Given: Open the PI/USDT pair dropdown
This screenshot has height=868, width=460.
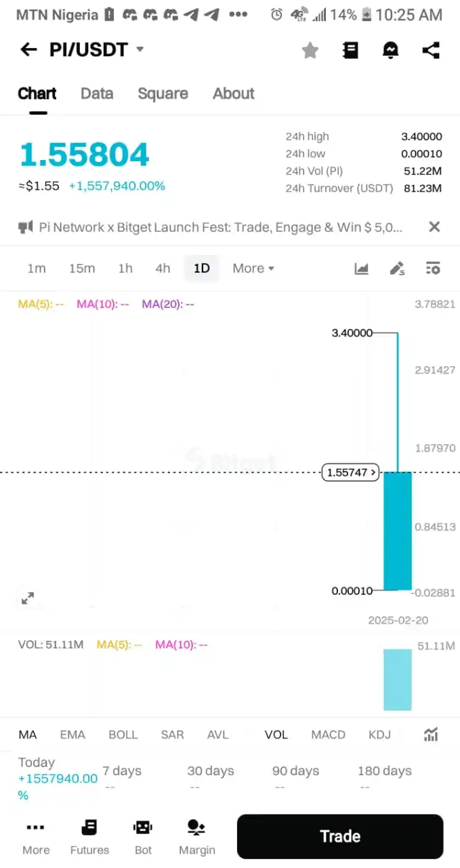Looking at the screenshot, I should coord(140,49).
